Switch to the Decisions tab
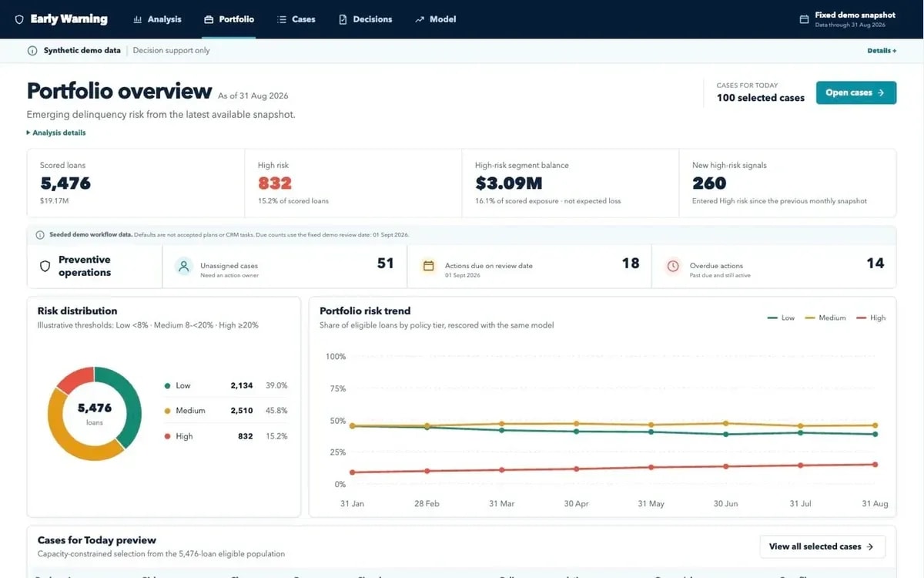The height and width of the screenshot is (578, 924). (365, 19)
